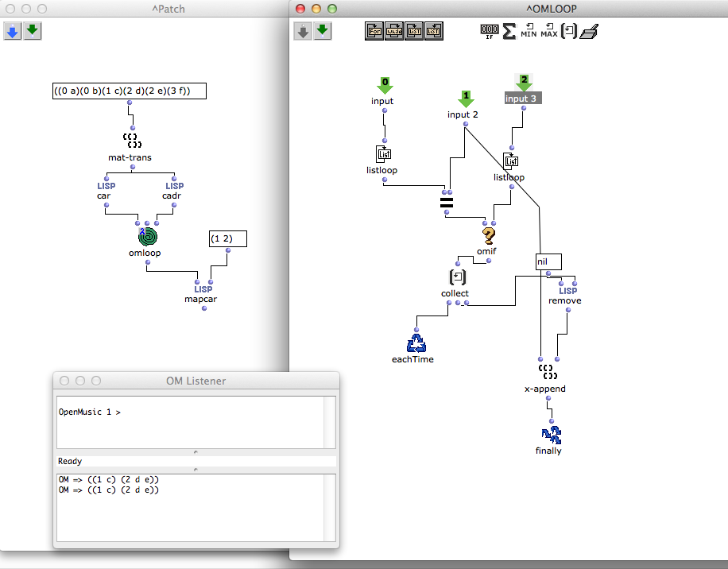Choose the MAX accumulator icon
This screenshot has height=569, width=728.
(x=549, y=31)
